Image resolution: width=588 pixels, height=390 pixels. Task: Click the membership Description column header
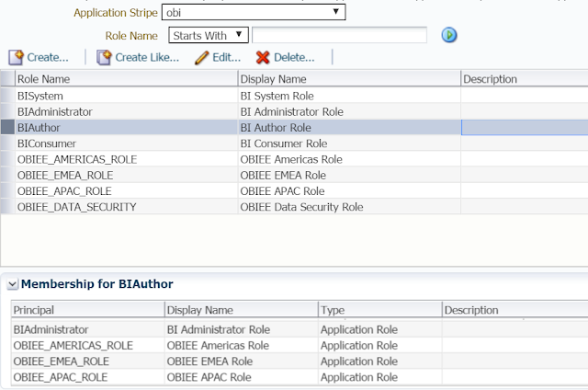point(515,310)
